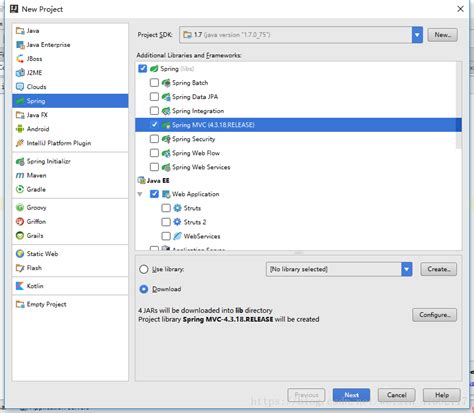The height and width of the screenshot is (413, 474).
Task: Click the Next button
Action: [351, 395]
